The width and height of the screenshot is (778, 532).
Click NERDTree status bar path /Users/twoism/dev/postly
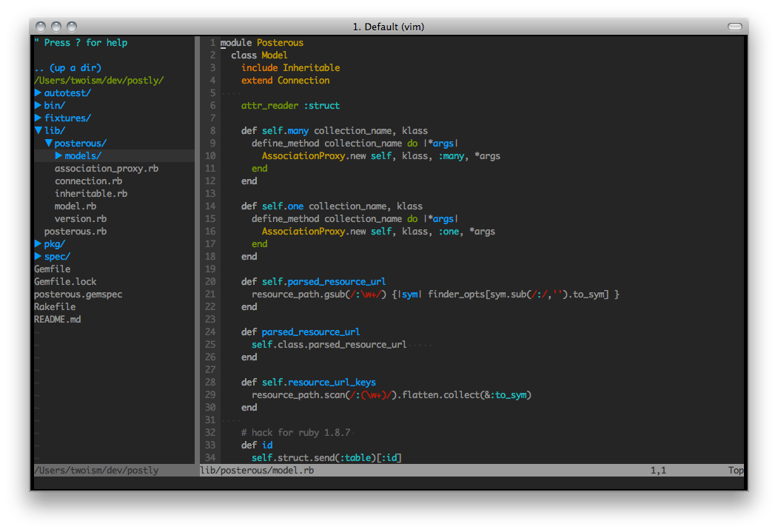[96, 471]
